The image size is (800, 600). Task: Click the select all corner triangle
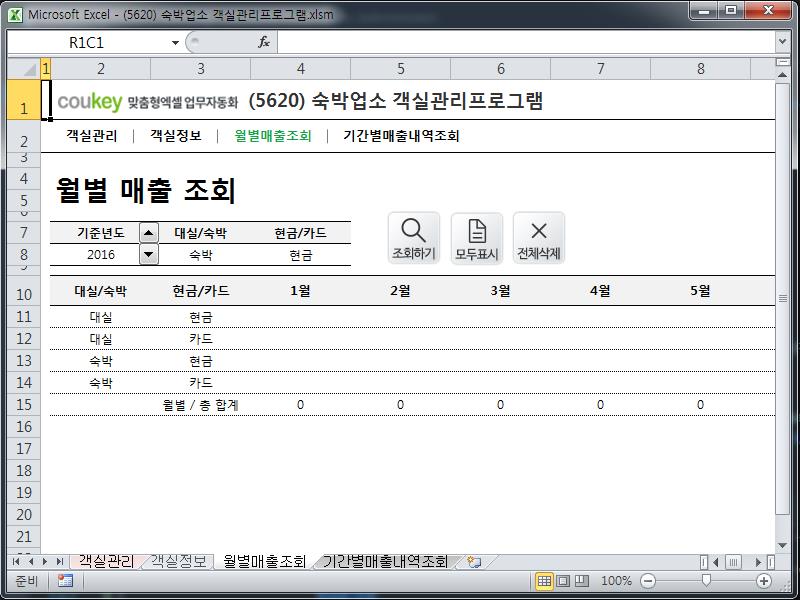(x=24, y=68)
